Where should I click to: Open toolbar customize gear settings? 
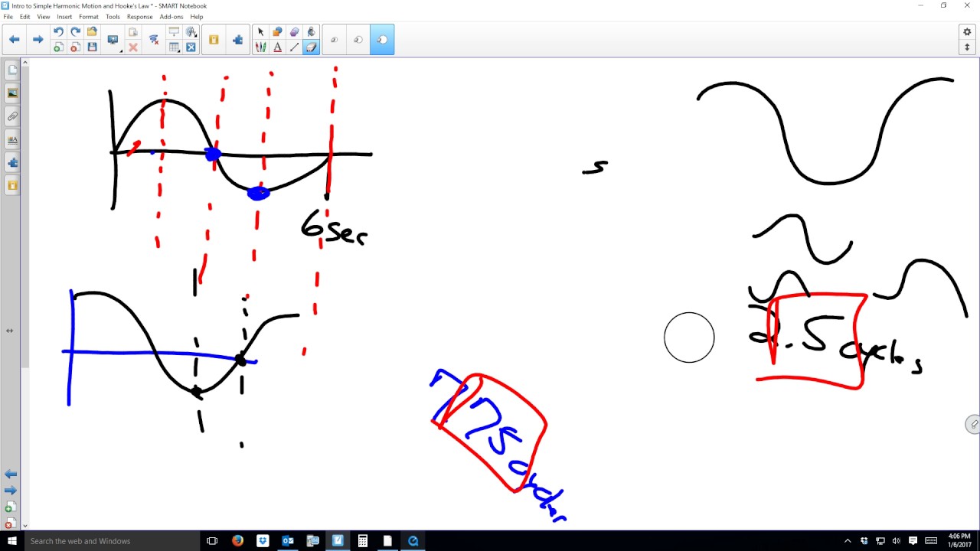967,32
